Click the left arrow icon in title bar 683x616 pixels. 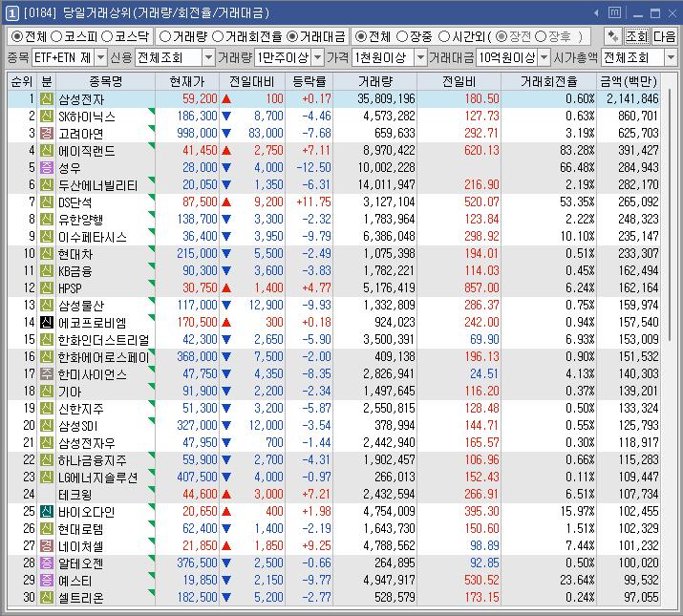pyautogui.click(x=596, y=13)
